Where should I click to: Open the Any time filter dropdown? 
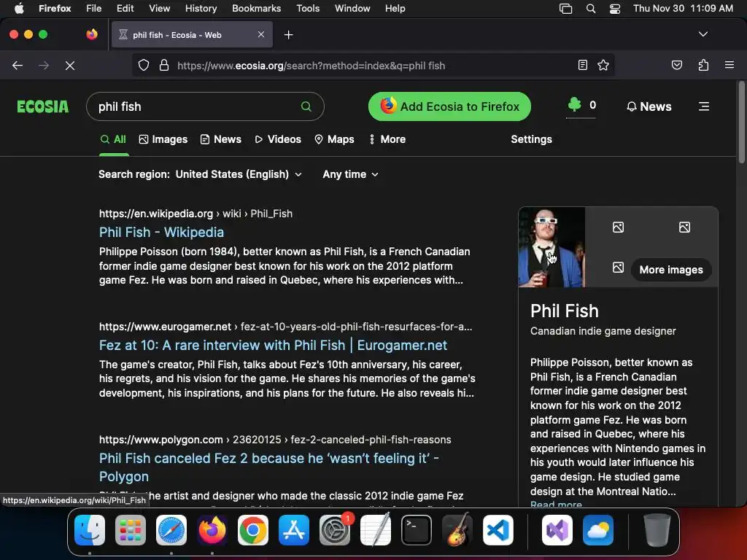pos(351,174)
